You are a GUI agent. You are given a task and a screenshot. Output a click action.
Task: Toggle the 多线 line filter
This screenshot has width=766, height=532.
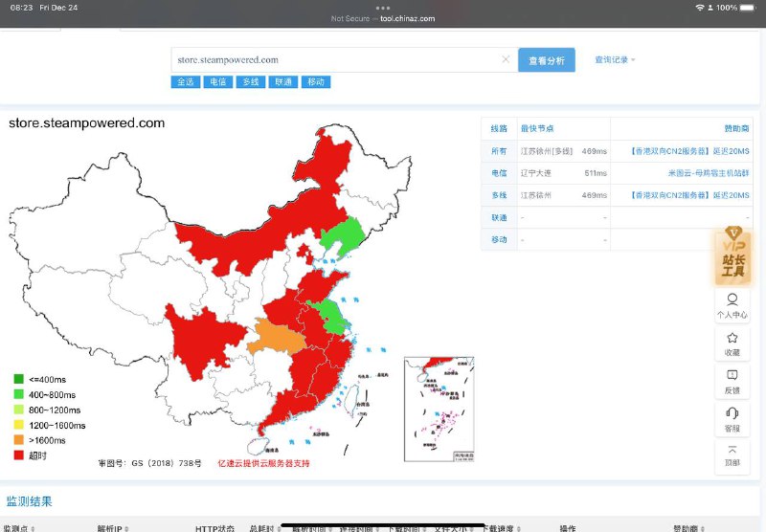pyautogui.click(x=251, y=81)
